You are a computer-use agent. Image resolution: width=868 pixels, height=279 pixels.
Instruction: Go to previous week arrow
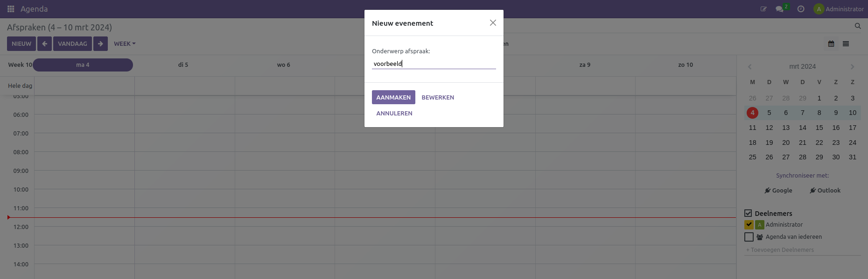click(44, 44)
